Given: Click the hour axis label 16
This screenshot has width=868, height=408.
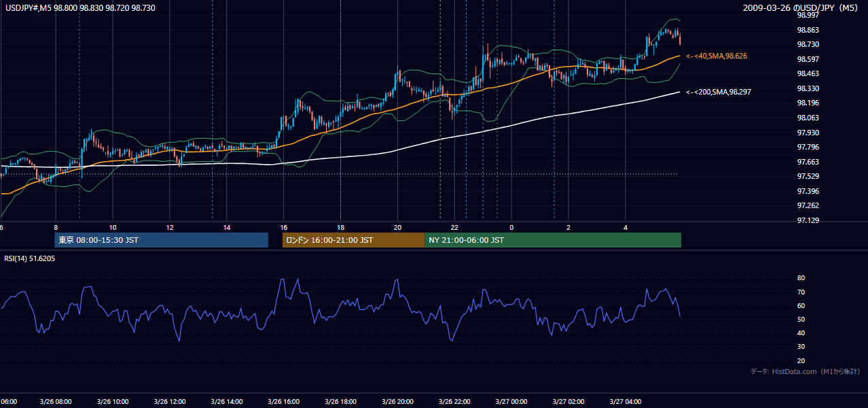Looking at the screenshot, I should pyautogui.click(x=284, y=227).
